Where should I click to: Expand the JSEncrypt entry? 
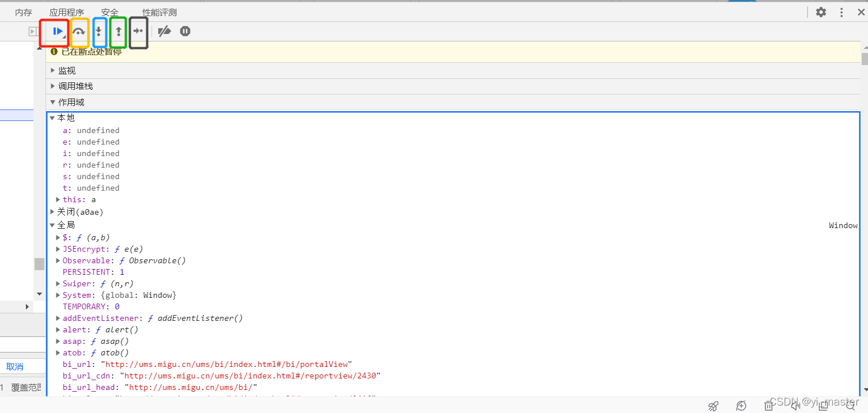(58, 249)
